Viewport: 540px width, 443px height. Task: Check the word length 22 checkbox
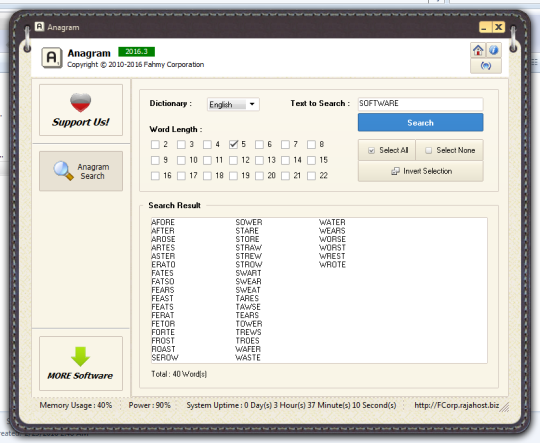coord(311,176)
